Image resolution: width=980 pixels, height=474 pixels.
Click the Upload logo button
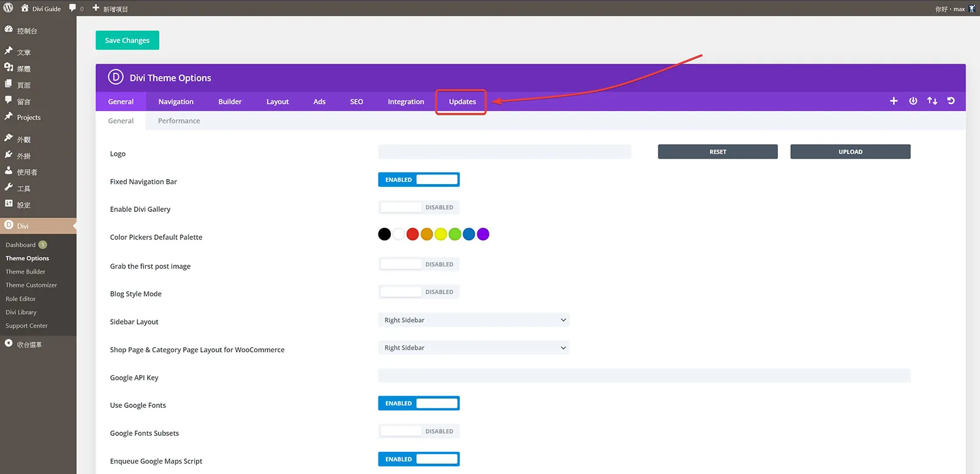pos(850,152)
